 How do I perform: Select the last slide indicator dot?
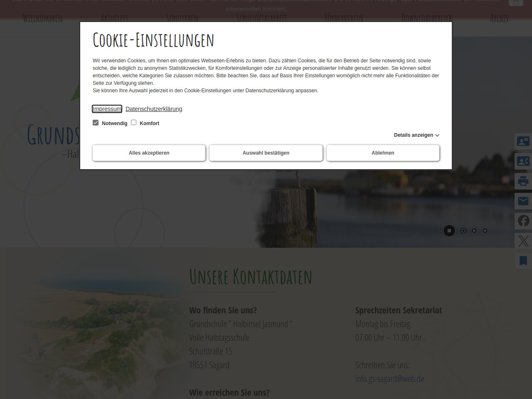(485, 231)
